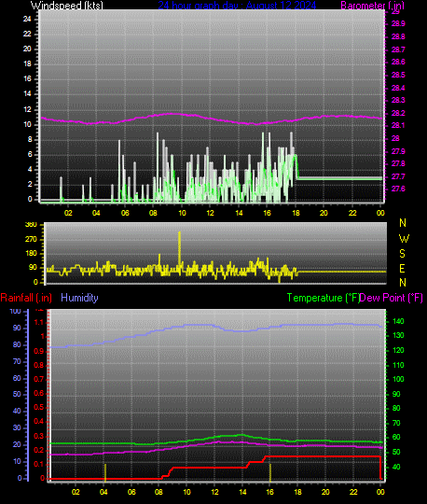
Task: Click the 90 tick on the wind direction axis
Action: [x=33, y=268]
